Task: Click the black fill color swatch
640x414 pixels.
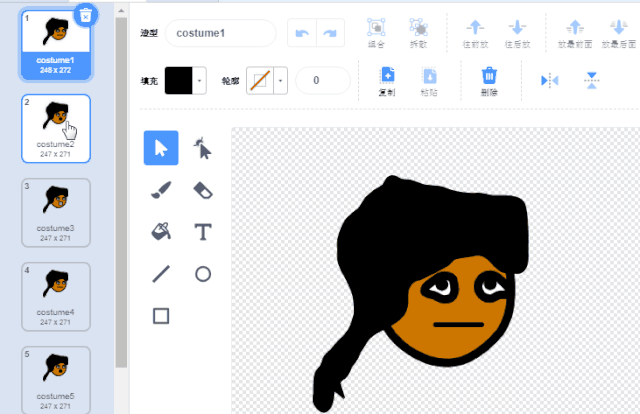Action: 179,80
